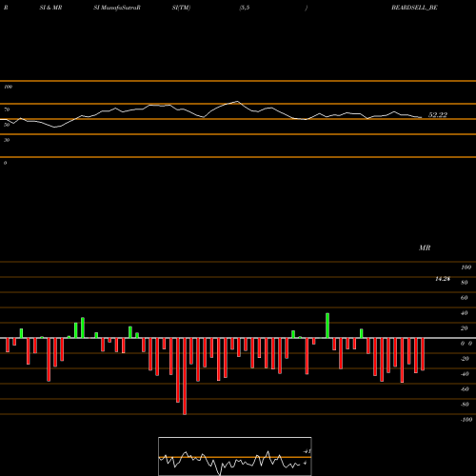
Task: Click the 70 level label on RSI axis
Action: point(7,109)
